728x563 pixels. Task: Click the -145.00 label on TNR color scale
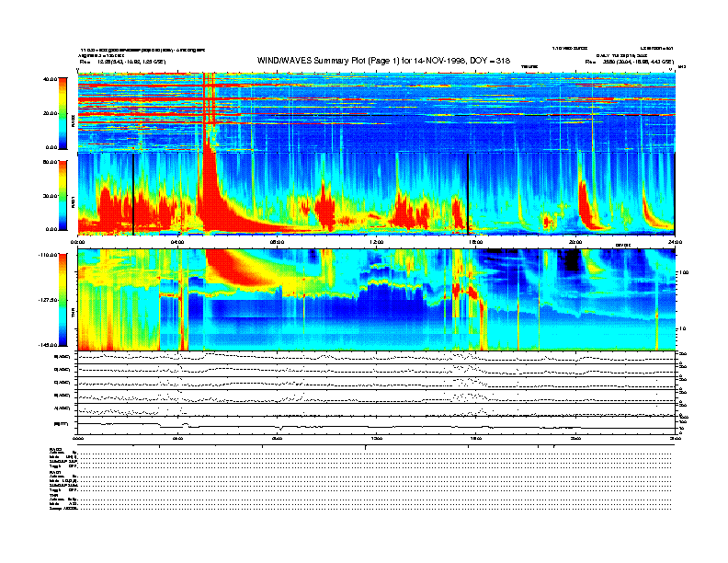click(x=48, y=345)
